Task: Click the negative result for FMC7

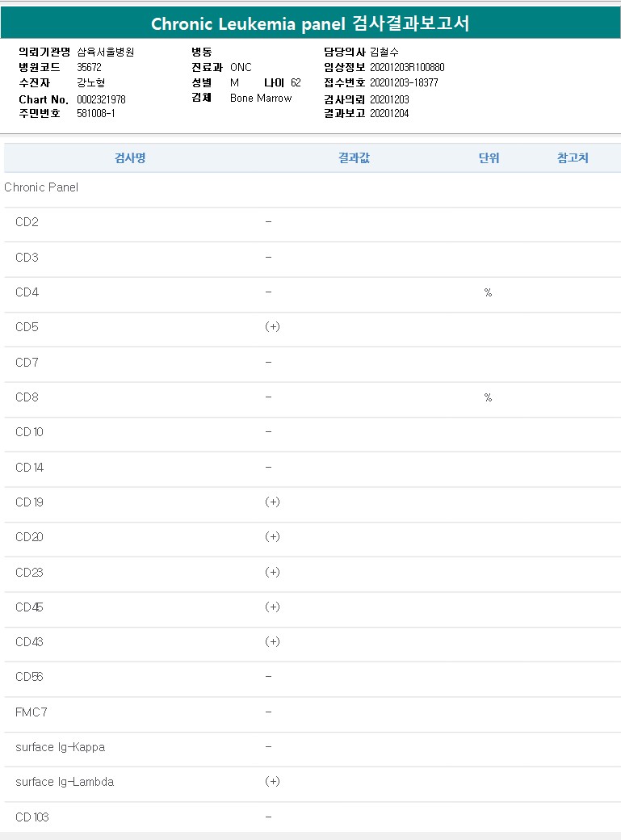Action: [x=268, y=712]
